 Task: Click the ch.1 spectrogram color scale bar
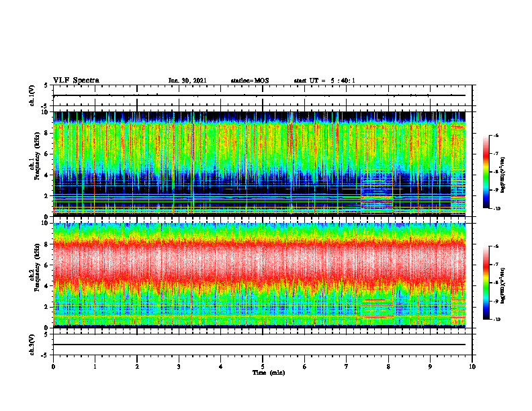point(486,172)
